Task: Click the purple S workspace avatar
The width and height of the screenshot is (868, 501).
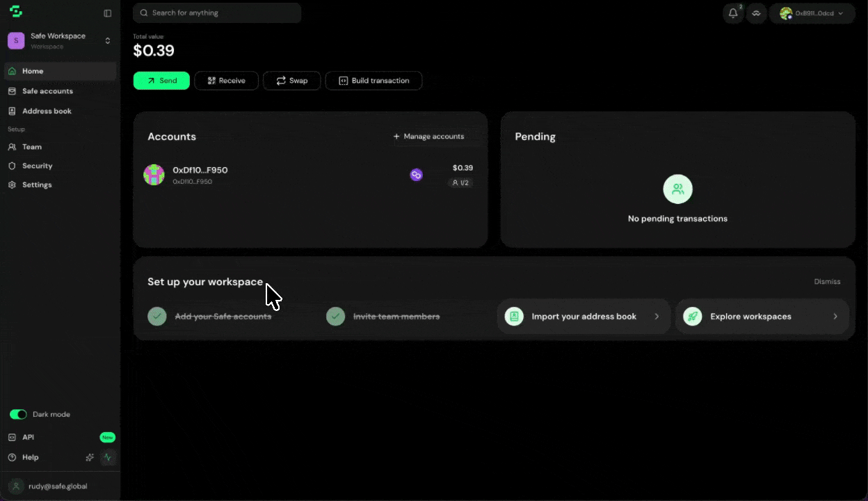Action: (x=16, y=40)
